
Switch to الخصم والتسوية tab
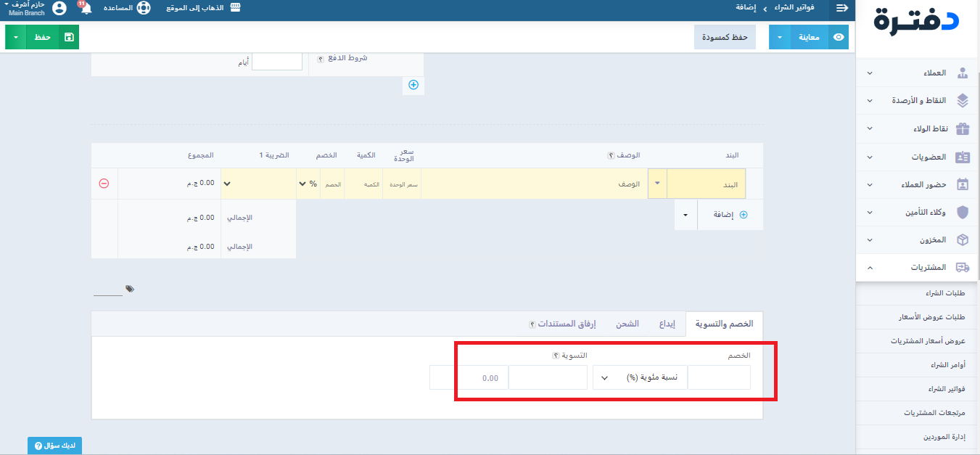coord(724,324)
